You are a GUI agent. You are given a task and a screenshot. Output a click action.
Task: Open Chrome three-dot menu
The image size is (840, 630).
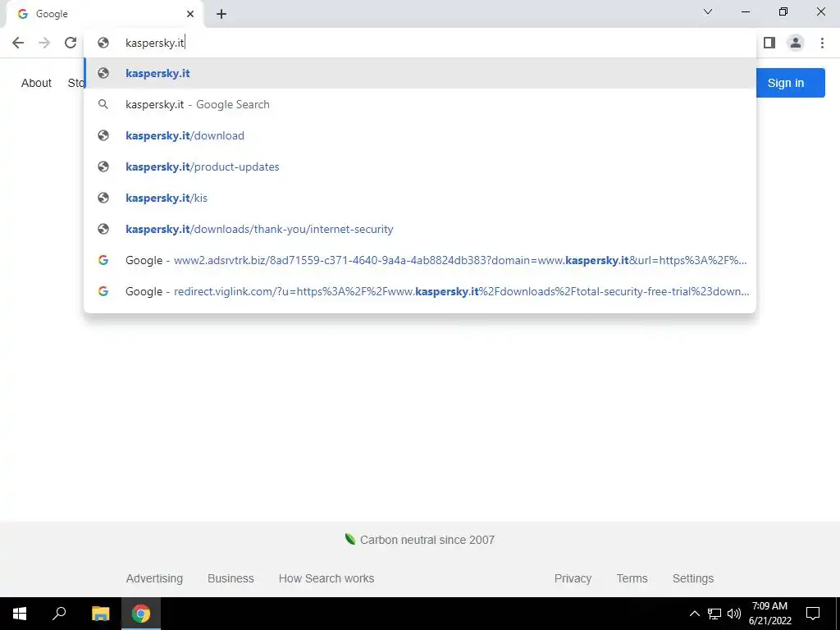[822, 43]
